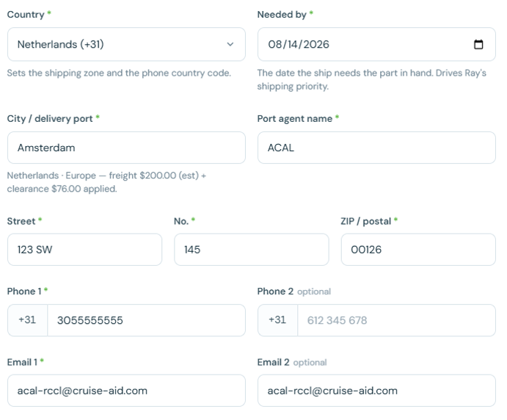This screenshot has height=420, width=507.
Task: Focus the Street input containing 123 SW
Action: [x=84, y=250]
